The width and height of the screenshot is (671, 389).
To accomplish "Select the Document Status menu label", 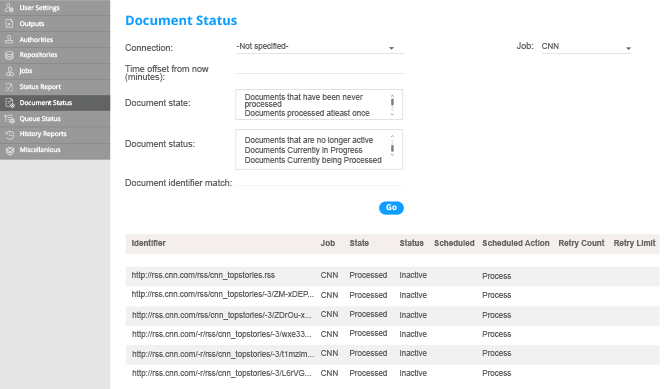I will [x=45, y=103].
